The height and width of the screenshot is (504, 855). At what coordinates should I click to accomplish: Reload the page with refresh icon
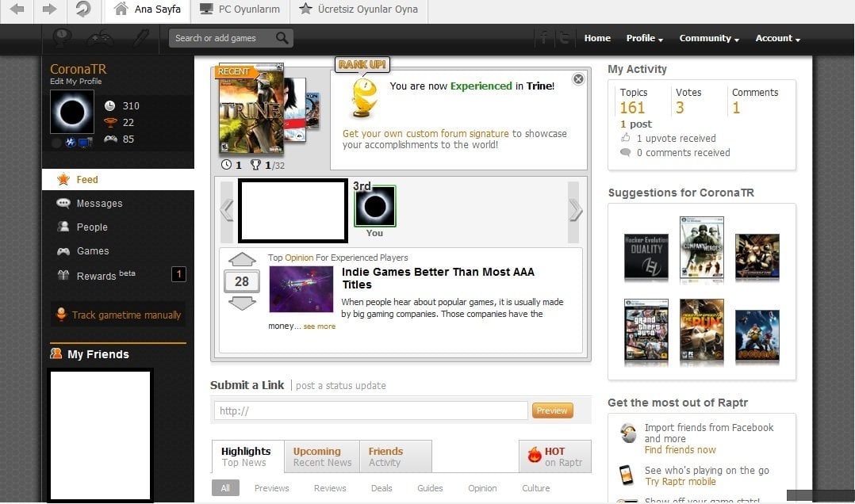82,10
